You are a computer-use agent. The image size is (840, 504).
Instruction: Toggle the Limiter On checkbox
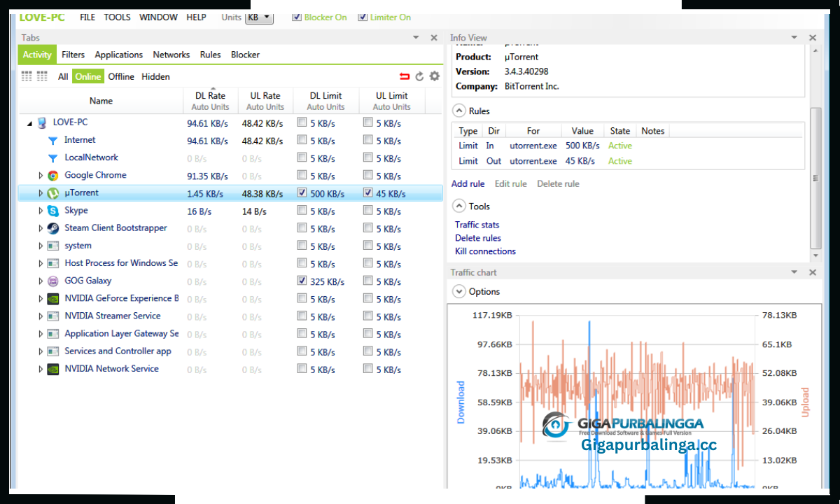(x=362, y=17)
